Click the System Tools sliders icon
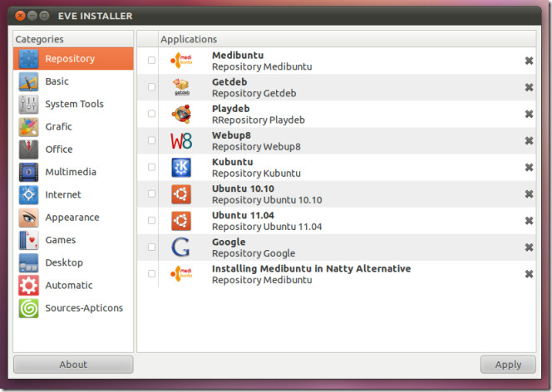This screenshot has width=552, height=392. (28, 104)
